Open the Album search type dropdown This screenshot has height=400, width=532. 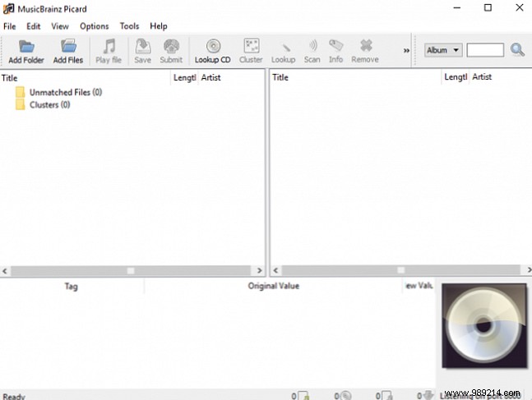443,50
